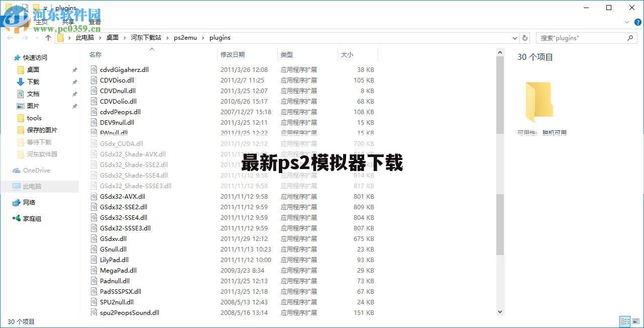Open the recent locations dropdown arrow
The width and height of the screenshot is (644, 328).
coord(38,38)
